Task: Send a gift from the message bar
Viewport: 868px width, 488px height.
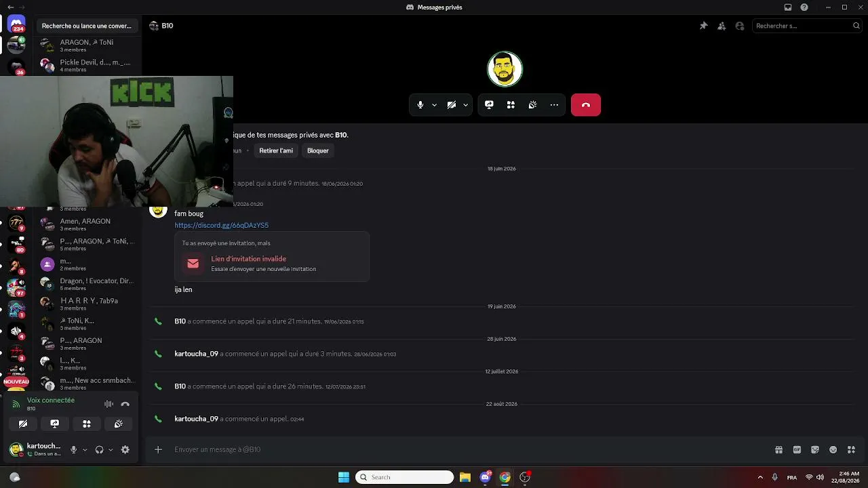Action: [778, 449]
